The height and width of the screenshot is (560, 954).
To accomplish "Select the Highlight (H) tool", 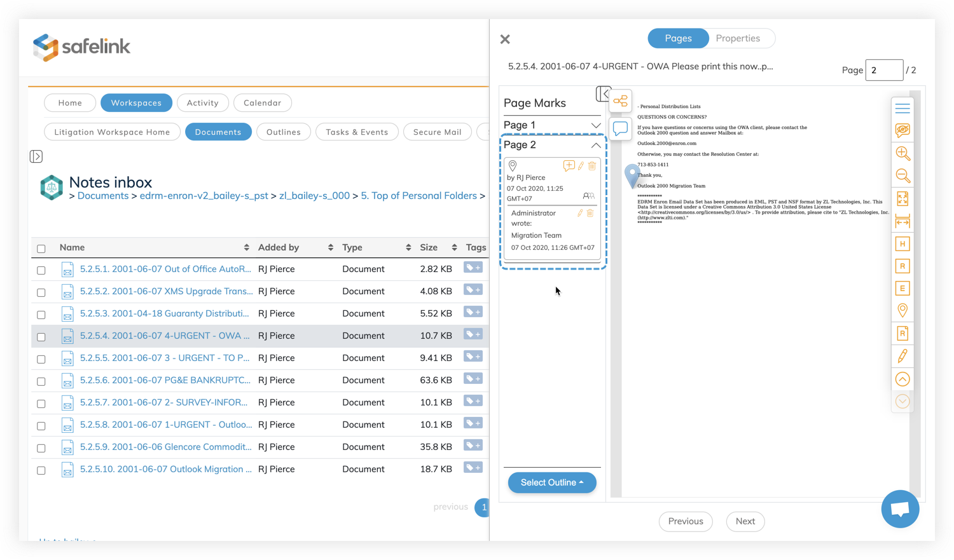I will coord(902,243).
